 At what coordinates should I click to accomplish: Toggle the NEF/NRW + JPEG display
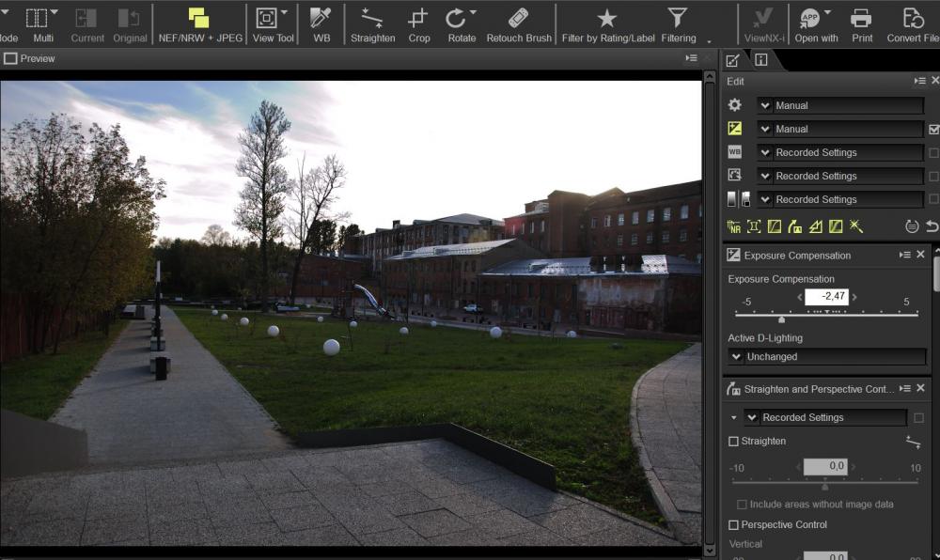(x=199, y=24)
